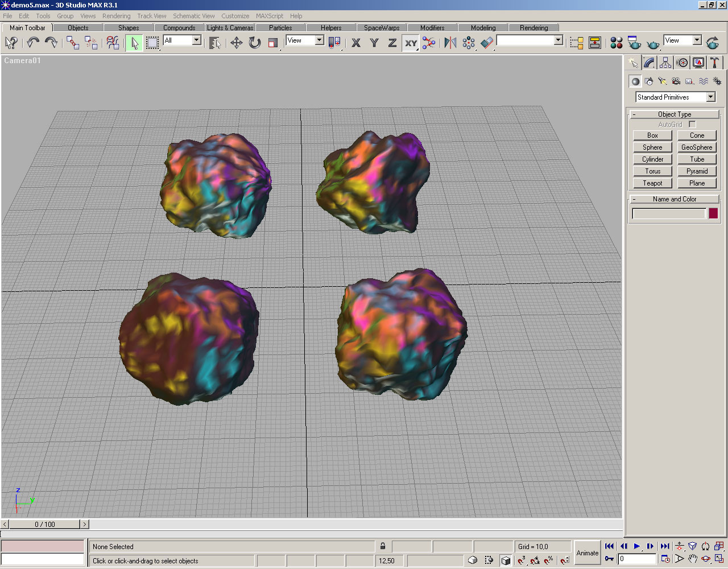Image resolution: width=728 pixels, height=569 pixels.
Task: Switch to the Modifiers tab
Action: [432, 27]
